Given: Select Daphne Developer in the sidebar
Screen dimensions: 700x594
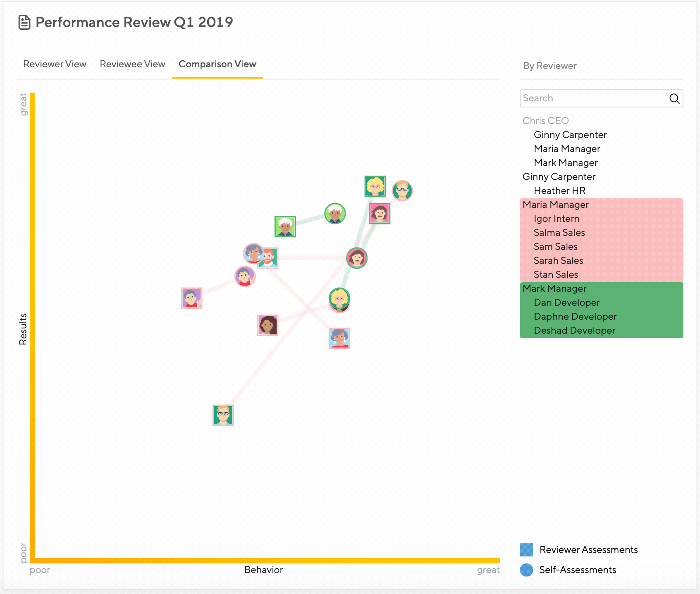Looking at the screenshot, I should click(x=575, y=316).
